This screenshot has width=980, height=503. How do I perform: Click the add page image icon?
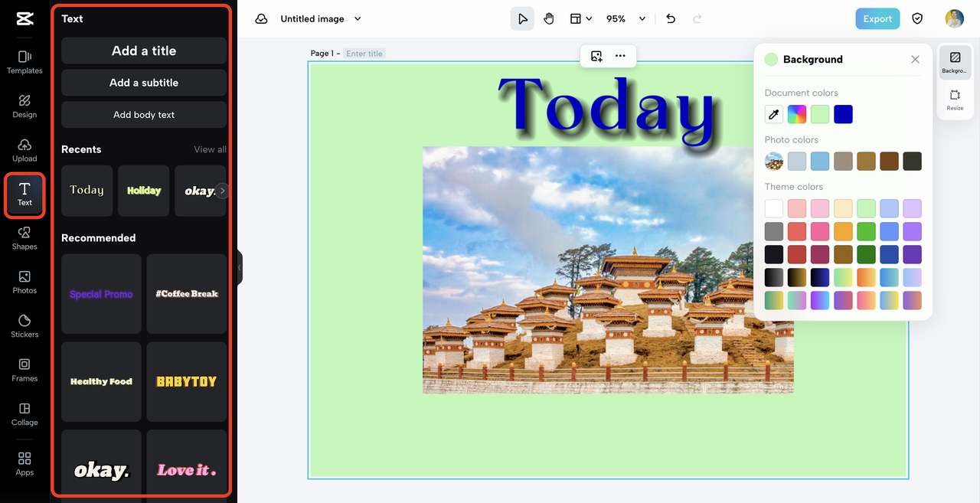pyautogui.click(x=596, y=56)
